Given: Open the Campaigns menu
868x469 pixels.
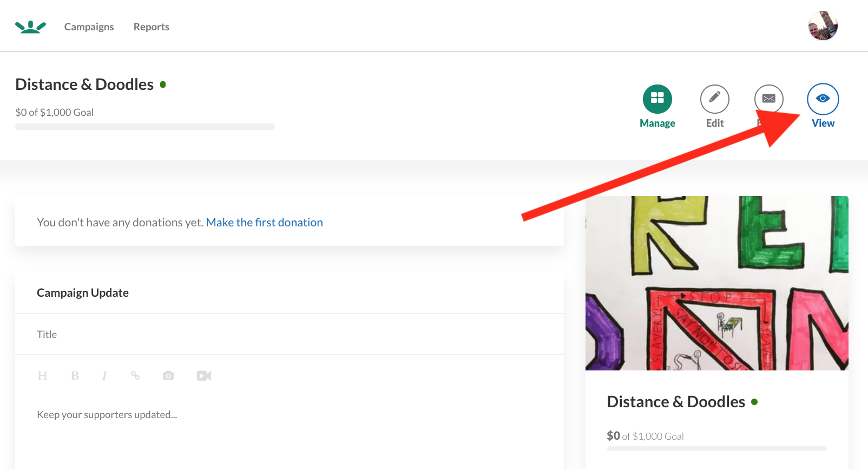Looking at the screenshot, I should coord(89,27).
